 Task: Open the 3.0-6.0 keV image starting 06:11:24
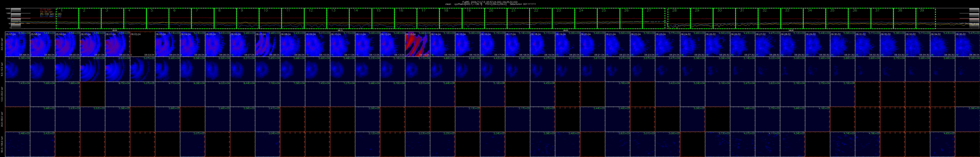click(367, 44)
